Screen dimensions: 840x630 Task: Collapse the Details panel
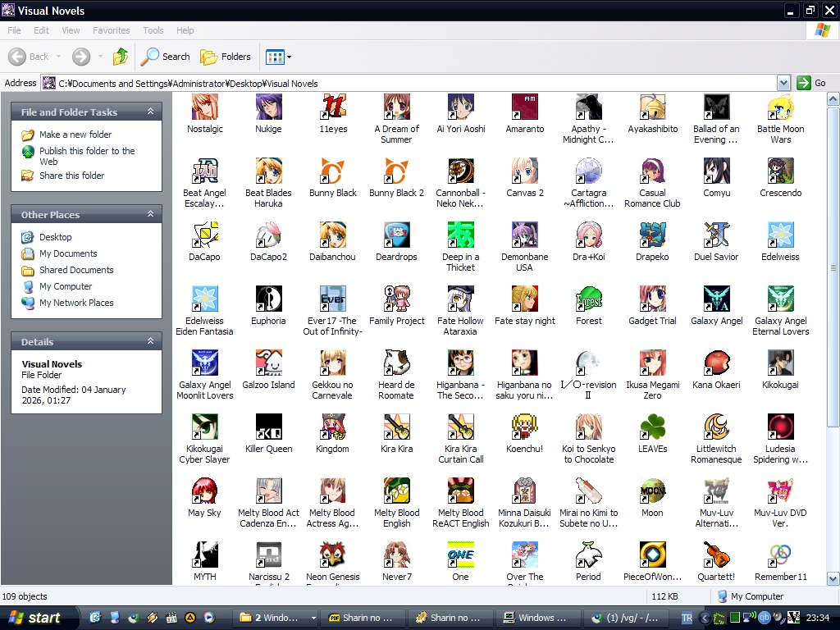click(x=150, y=341)
